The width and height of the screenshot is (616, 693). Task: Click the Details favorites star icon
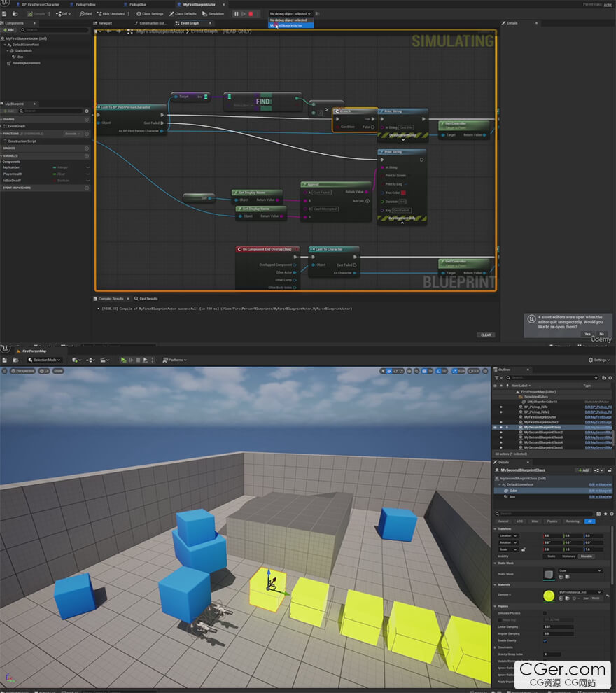click(x=605, y=514)
